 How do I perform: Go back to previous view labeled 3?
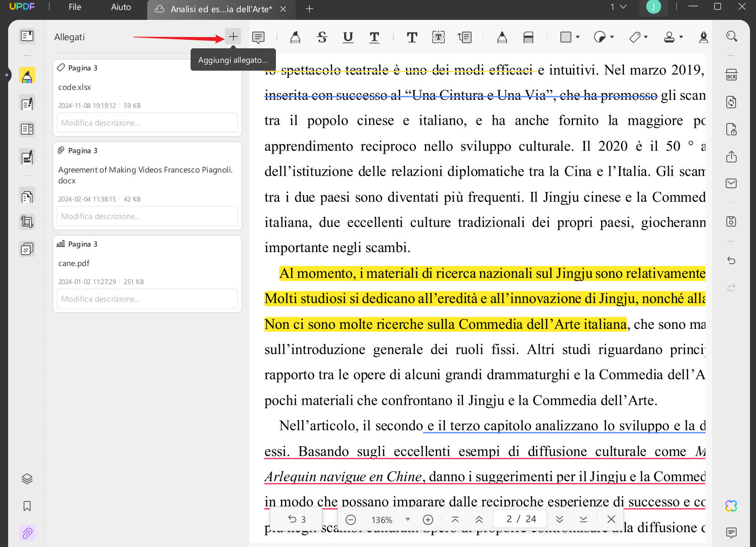point(297,519)
